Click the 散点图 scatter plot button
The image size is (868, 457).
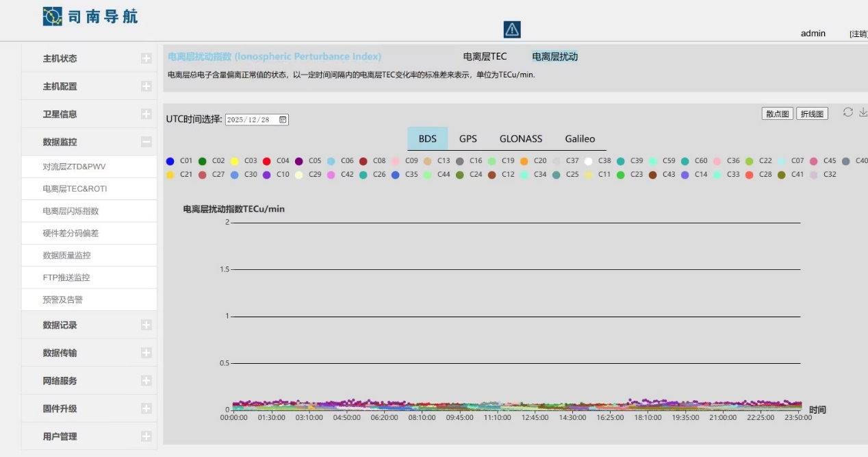pos(777,114)
